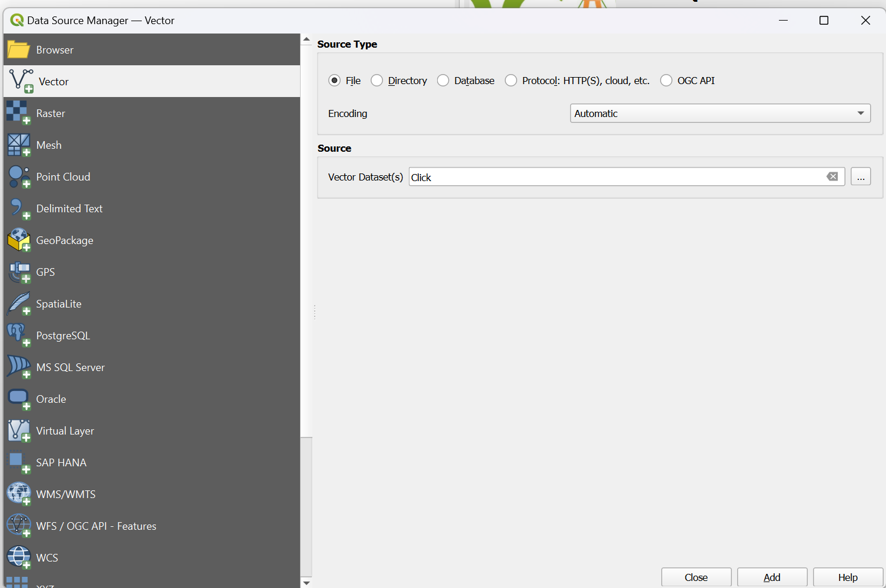Select the Vector layer icon

[21, 81]
